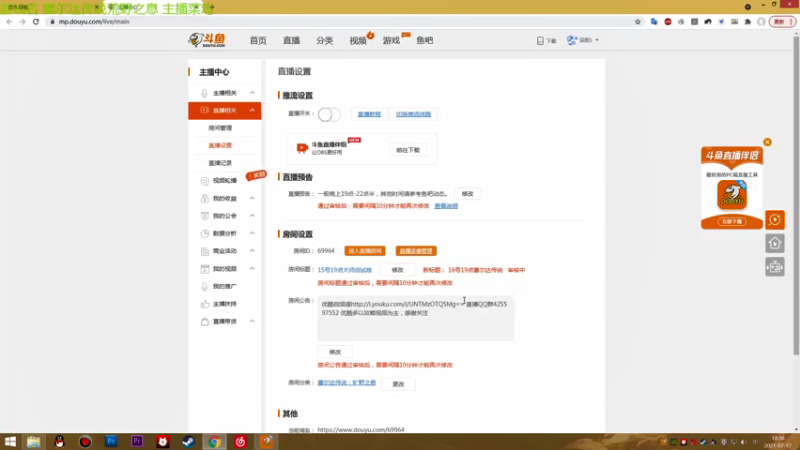
Task: Click the 数据分析 pie chart icon
Action: [205, 233]
